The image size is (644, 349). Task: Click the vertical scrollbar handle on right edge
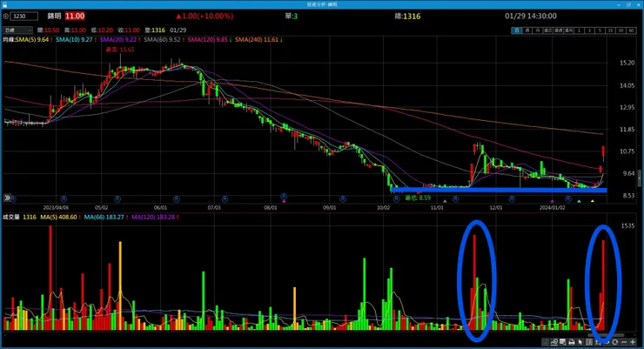[x=639, y=178]
